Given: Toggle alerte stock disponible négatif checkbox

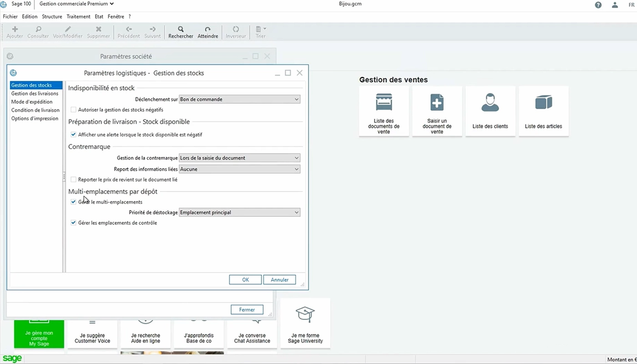Looking at the screenshot, I should tap(73, 135).
